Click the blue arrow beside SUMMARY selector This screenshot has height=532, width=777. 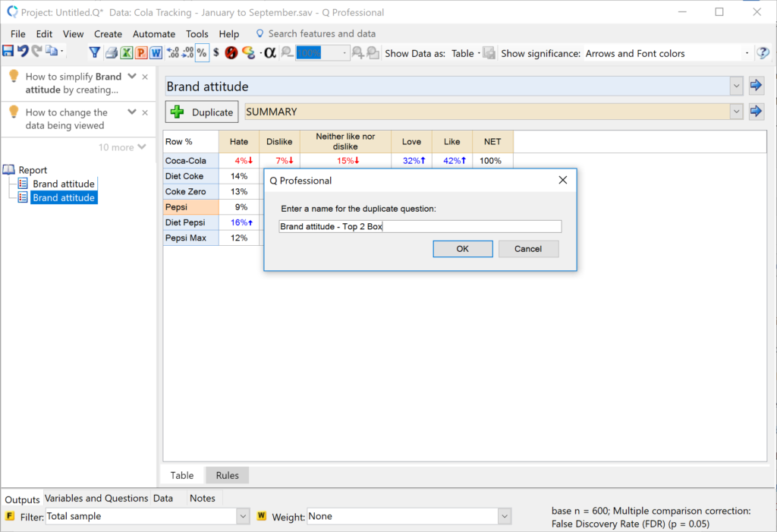756,111
